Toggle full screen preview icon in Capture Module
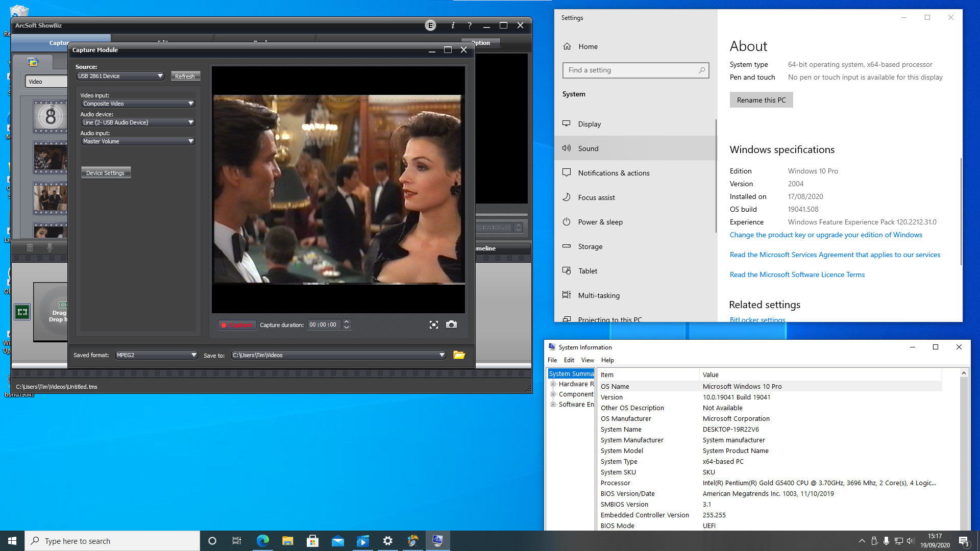The image size is (980, 551). click(434, 325)
